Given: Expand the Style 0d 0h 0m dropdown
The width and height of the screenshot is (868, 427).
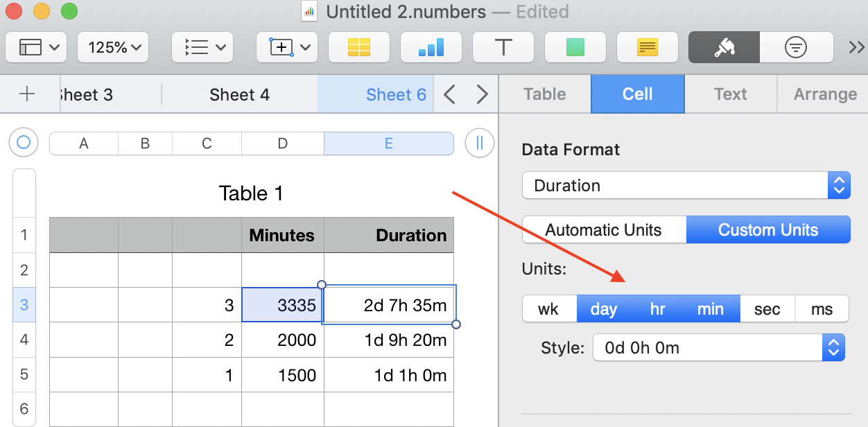Looking at the screenshot, I should point(718,348).
